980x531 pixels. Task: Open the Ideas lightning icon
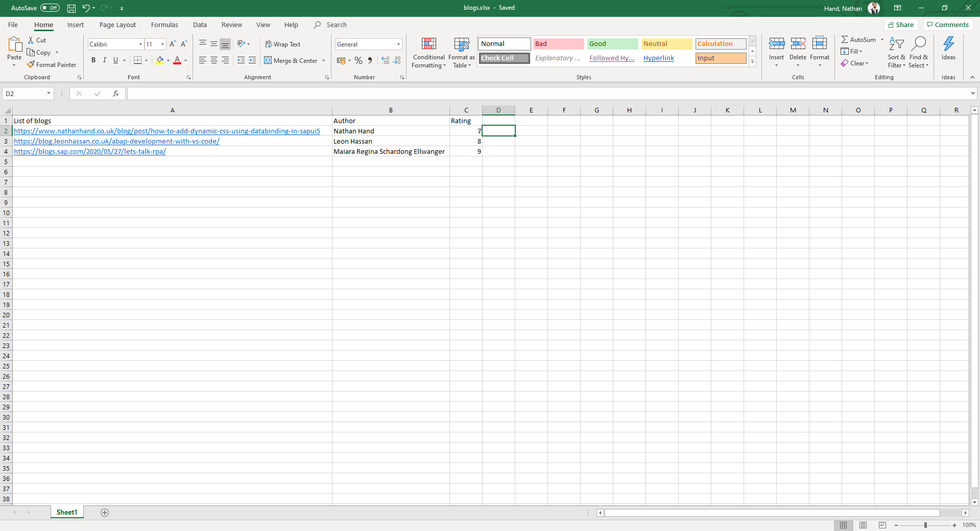pos(948,44)
